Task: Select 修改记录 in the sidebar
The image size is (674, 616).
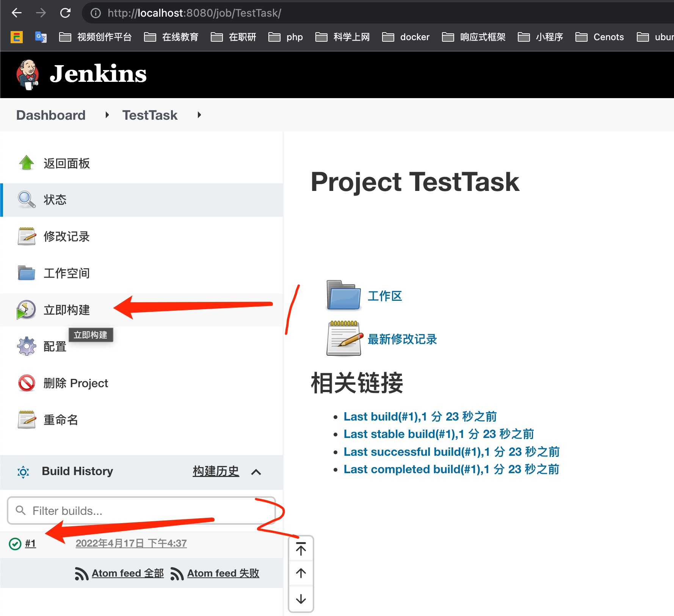Action: tap(66, 236)
